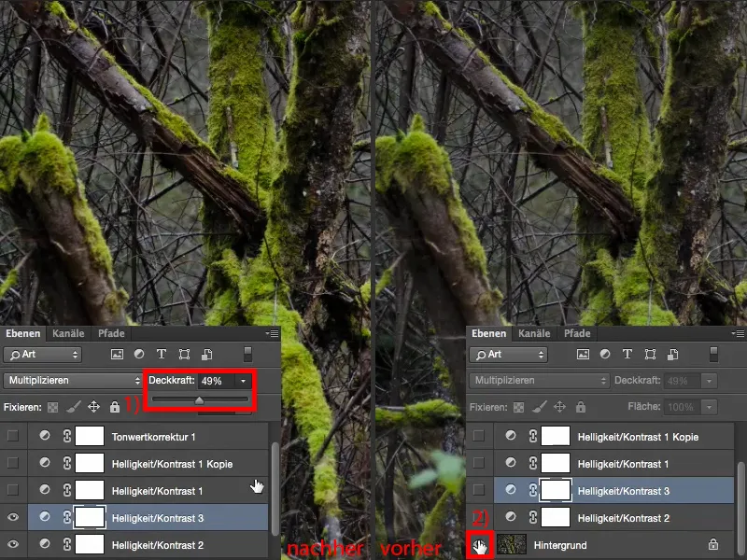
Task: Click lock icon on Hintergrund layer
Action: 713,544
